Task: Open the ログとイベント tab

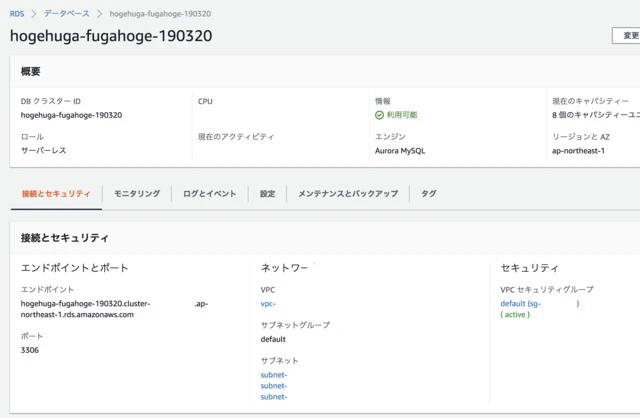Action: tap(209, 193)
